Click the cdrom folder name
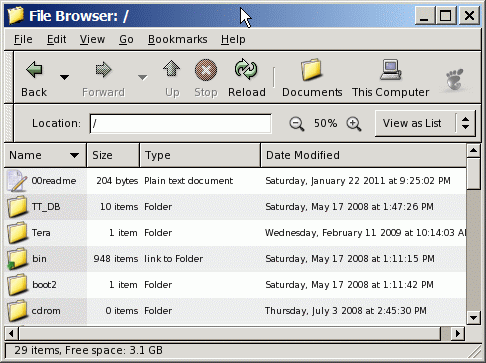 click(x=46, y=311)
